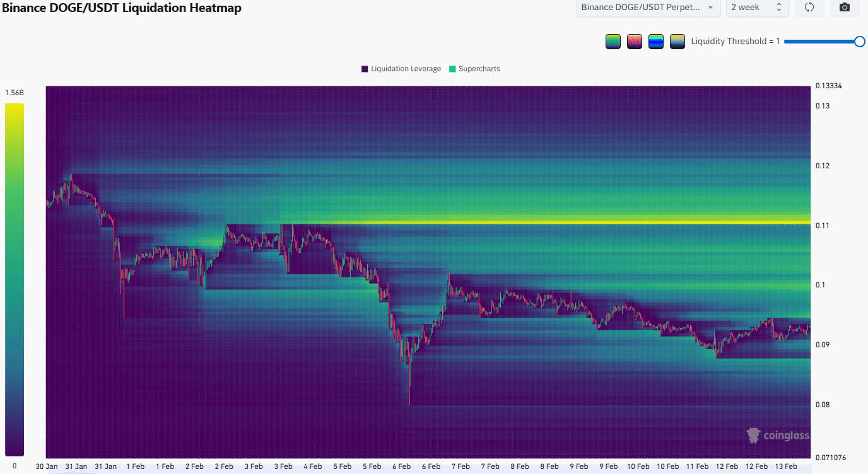Select the red-pink heatmap color scheme
Screen dimensions: 868x474
click(634, 41)
